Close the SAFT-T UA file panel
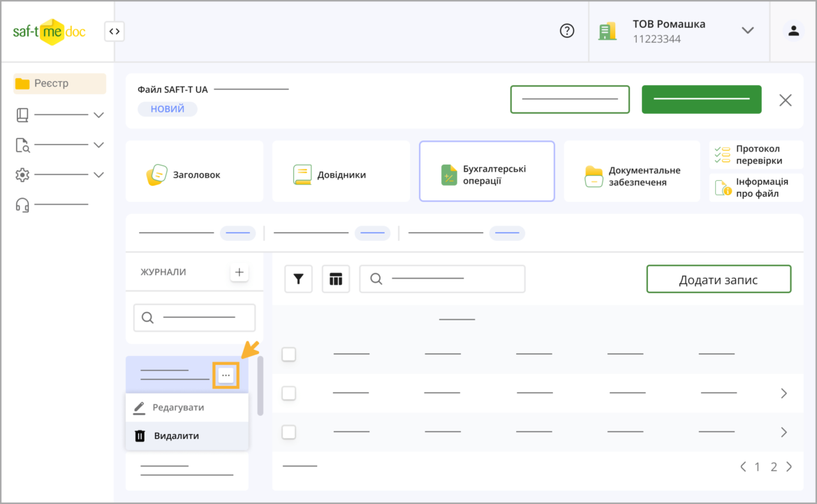This screenshot has height=504, width=817. (x=785, y=100)
